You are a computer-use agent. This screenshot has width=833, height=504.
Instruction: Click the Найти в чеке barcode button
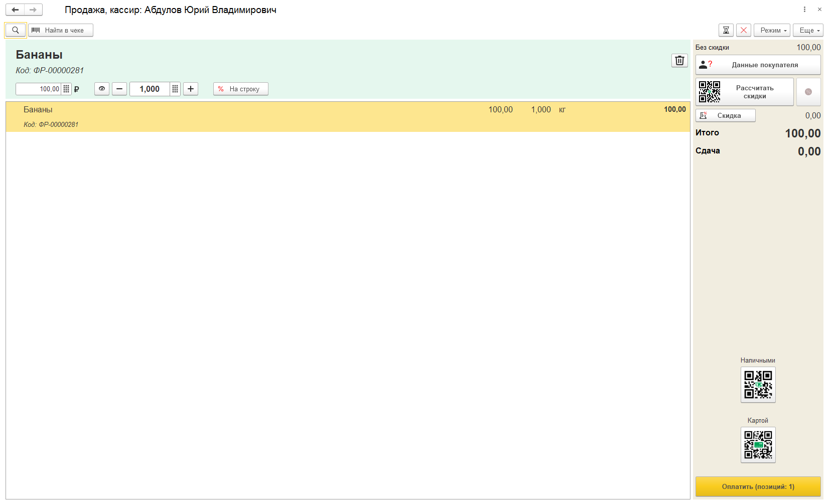pyautogui.click(x=60, y=31)
